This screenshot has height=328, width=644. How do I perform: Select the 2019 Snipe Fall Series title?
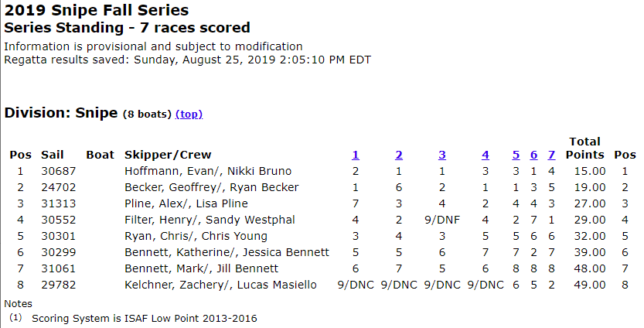point(97,10)
